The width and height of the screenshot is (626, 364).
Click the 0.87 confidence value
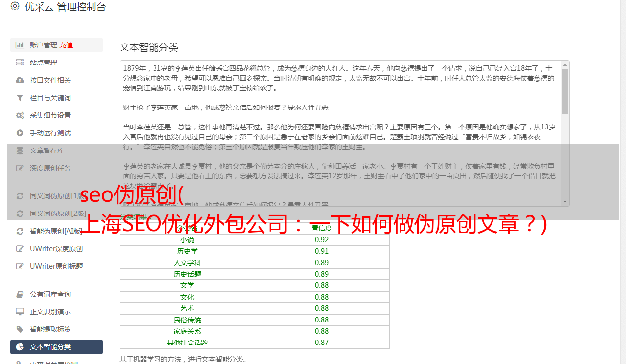pos(322,343)
